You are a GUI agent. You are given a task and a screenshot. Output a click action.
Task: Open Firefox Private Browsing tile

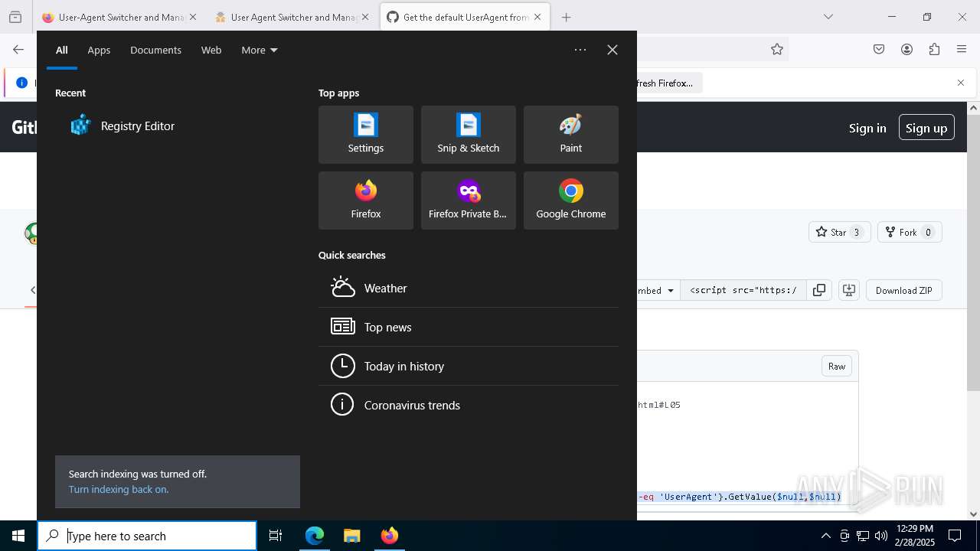click(469, 201)
